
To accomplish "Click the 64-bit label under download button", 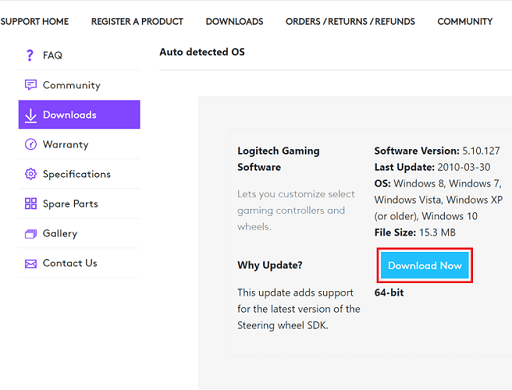I will click(x=389, y=293).
